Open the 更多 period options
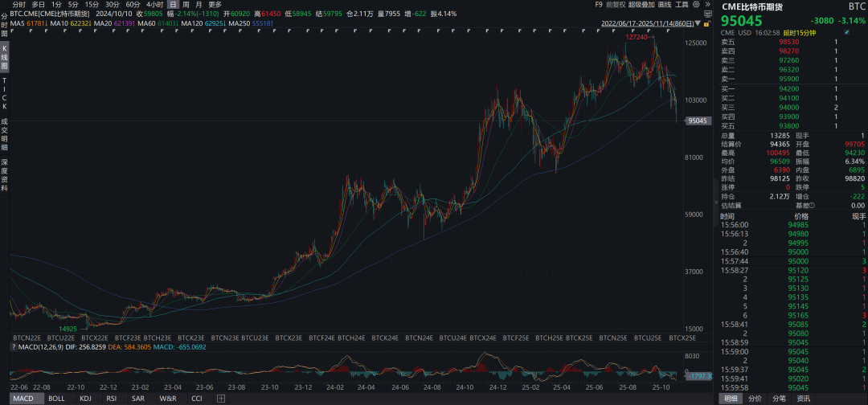Screen dimensions: 868x405 pos(215,5)
